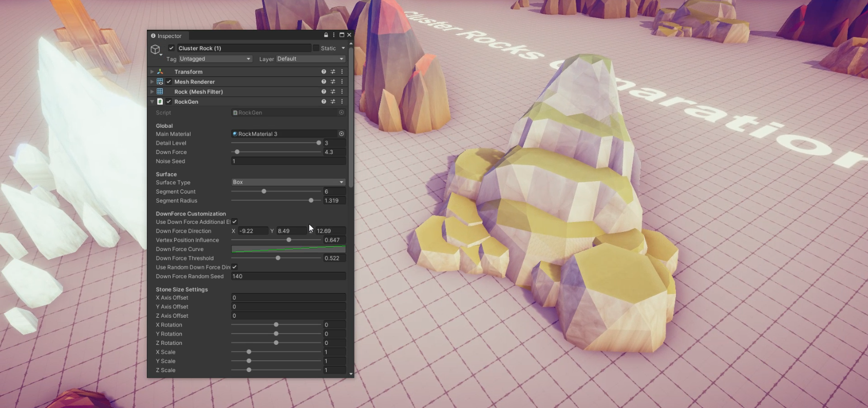Open Transform preset selector
The height and width of the screenshot is (408, 868).
[x=333, y=72]
